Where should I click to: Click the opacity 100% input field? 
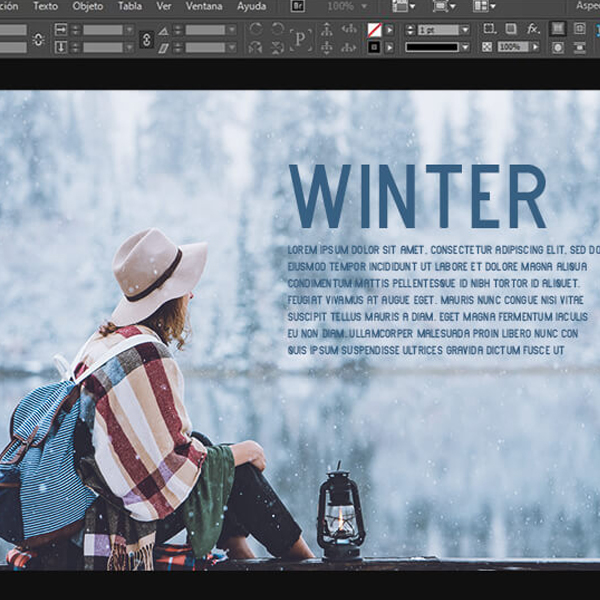tap(511, 47)
